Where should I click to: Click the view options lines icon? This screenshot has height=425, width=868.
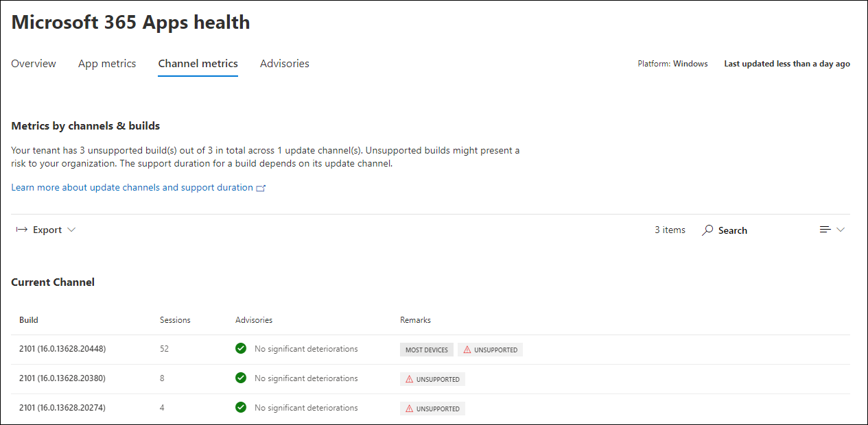pyautogui.click(x=825, y=230)
